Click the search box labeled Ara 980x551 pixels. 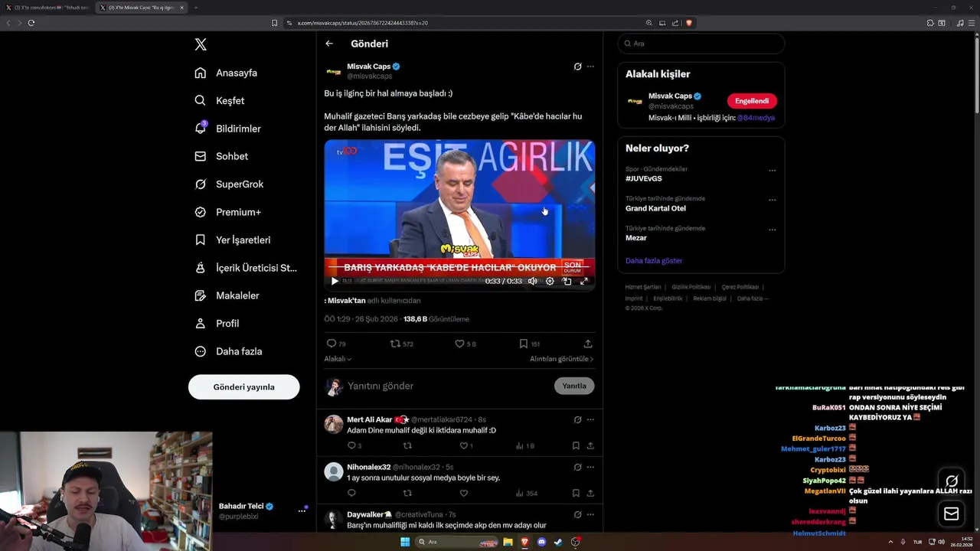[x=701, y=44]
